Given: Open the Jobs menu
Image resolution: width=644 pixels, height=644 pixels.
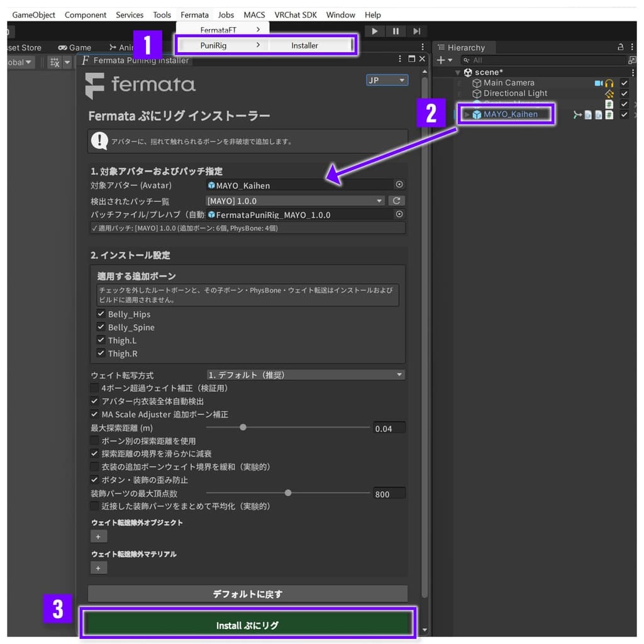Looking at the screenshot, I should coord(226,15).
